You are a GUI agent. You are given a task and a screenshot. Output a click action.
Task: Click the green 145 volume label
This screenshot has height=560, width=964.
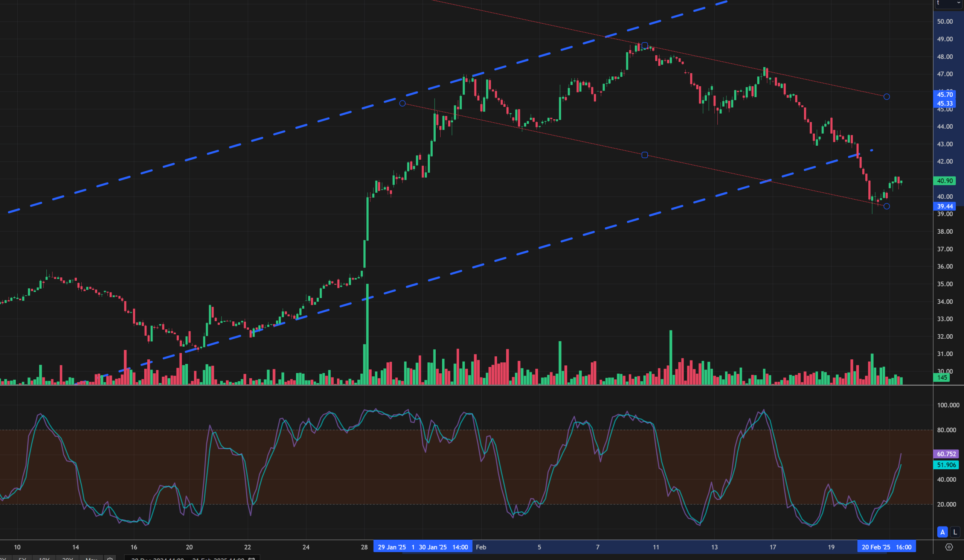pyautogui.click(x=942, y=378)
